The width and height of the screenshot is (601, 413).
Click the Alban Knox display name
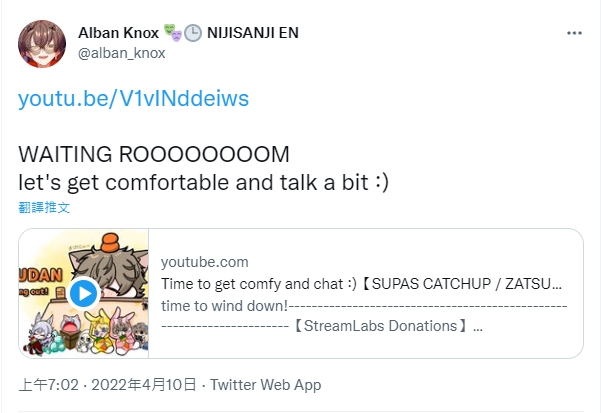(x=118, y=33)
